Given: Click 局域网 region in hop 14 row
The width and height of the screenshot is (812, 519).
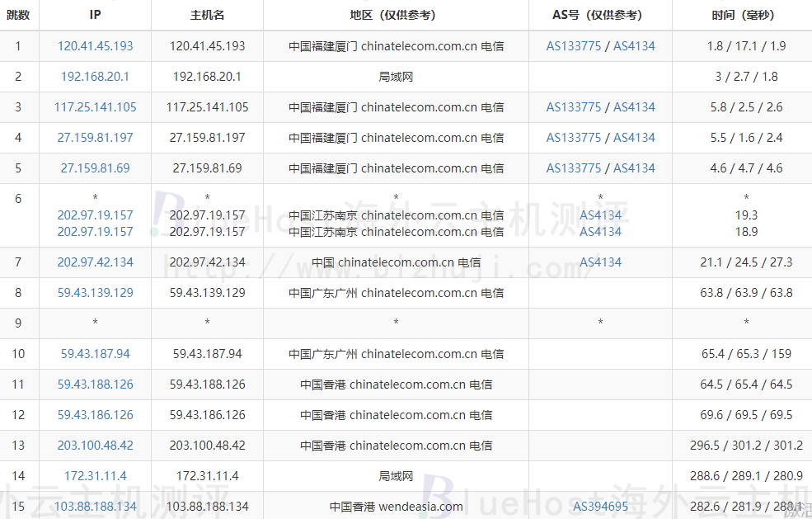Looking at the screenshot, I should pos(396,476).
